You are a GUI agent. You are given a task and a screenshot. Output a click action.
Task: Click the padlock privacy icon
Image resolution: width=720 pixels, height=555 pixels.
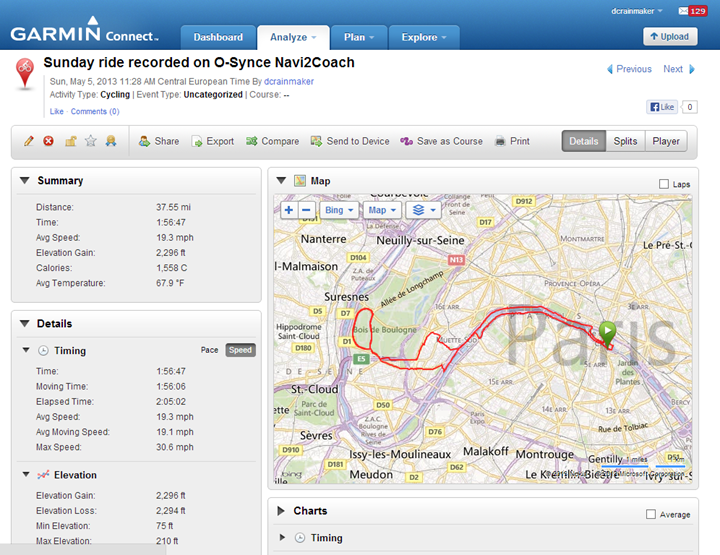click(x=70, y=141)
